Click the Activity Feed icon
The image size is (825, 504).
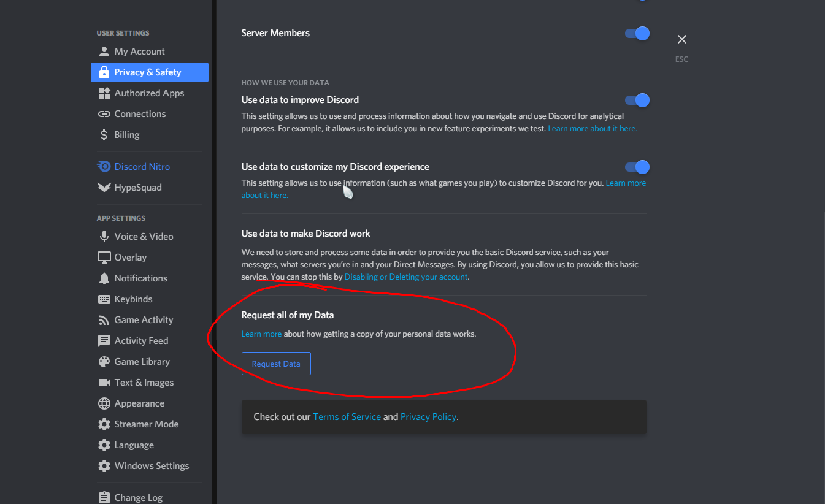104,341
